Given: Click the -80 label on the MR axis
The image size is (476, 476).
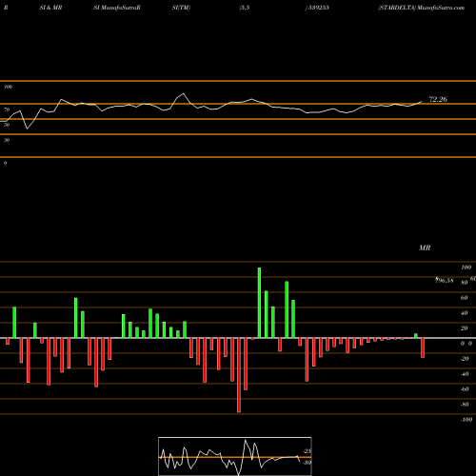Looking at the screenshot, I should point(465,405).
